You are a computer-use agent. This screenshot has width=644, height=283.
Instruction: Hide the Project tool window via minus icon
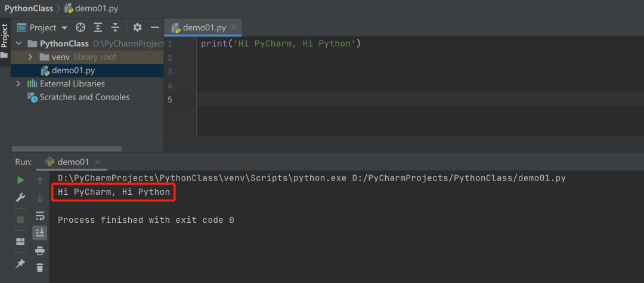click(154, 27)
